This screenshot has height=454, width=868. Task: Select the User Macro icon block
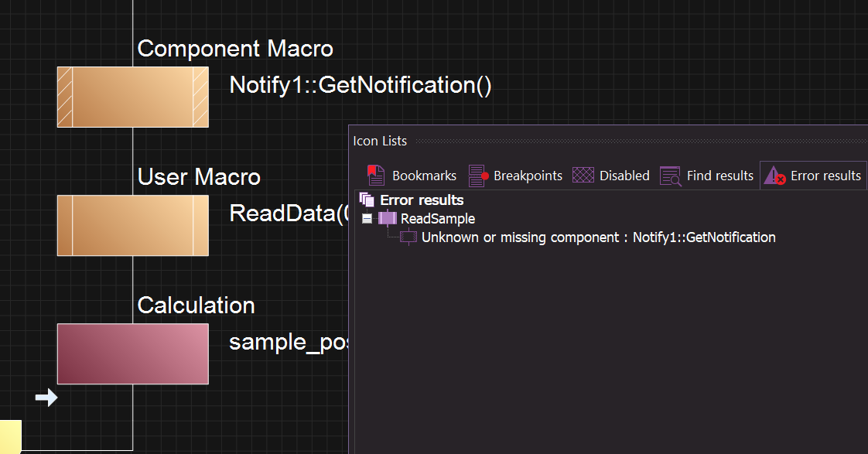132,225
